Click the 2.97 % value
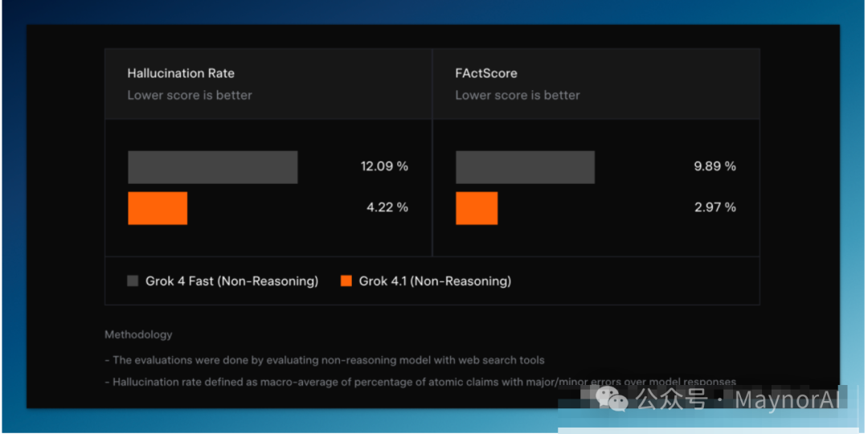This screenshot has height=434, width=868. [x=715, y=207]
